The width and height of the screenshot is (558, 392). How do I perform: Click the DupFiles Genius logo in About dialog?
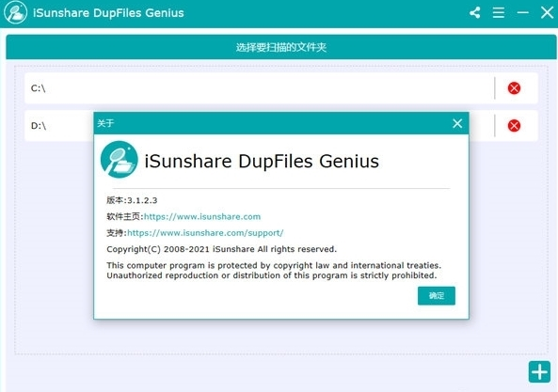pyautogui.click(x=120, y=160)
